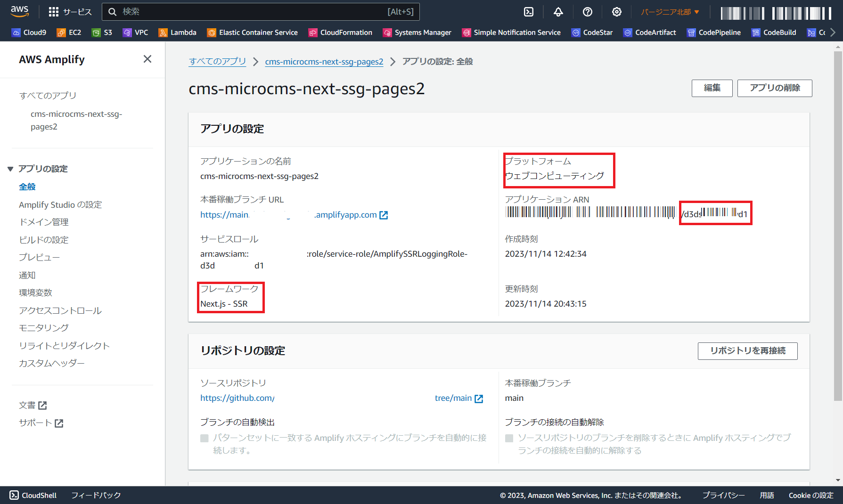Screen dimensions: 843x504
Task: Open notifications bell icon
Action: point(558,12)
